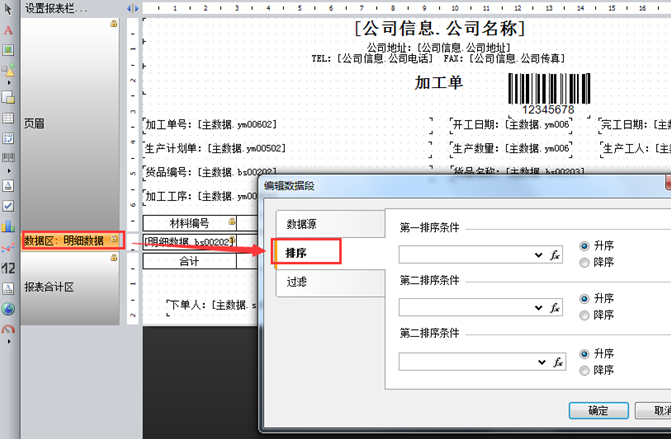Select the pointer arrow tool
Image resolution: width=671 pixels, height=439 pixels.
8,9
